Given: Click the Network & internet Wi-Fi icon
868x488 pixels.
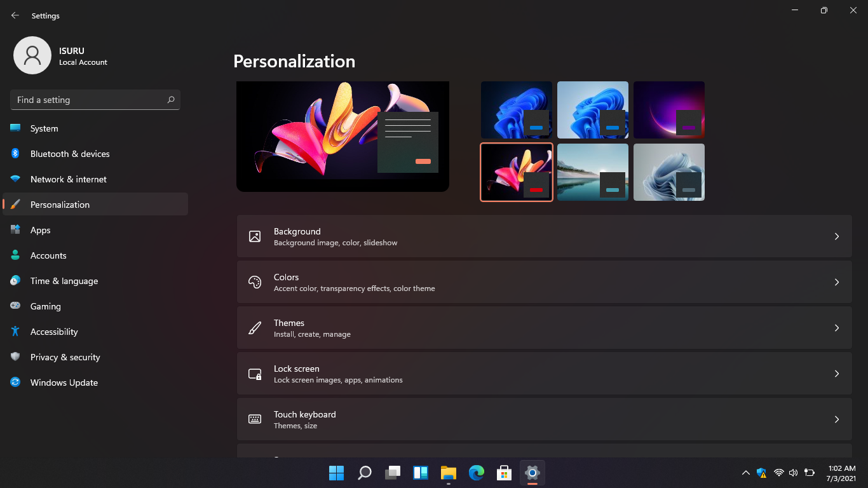Looking at the screenshot, I should click(x=15, y=179).
